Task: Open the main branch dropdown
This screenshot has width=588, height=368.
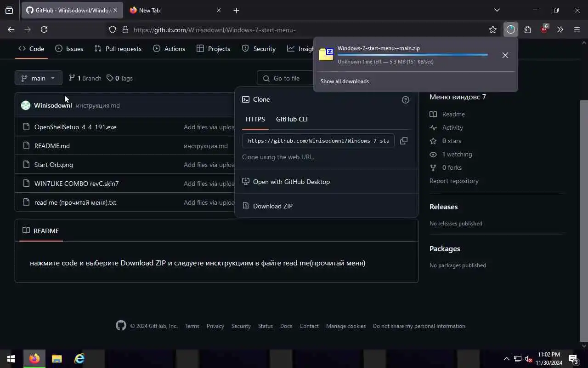Action: (x=38, y=78)
